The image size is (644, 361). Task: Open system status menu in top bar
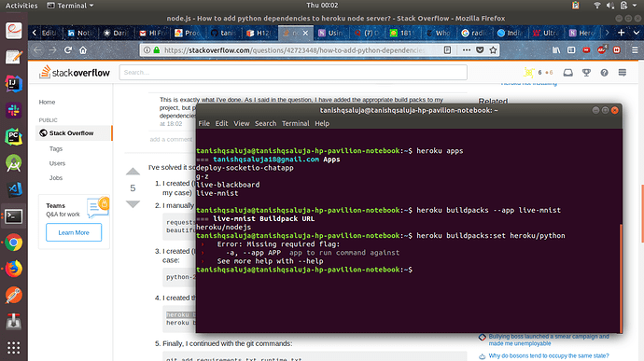(615, 6)
